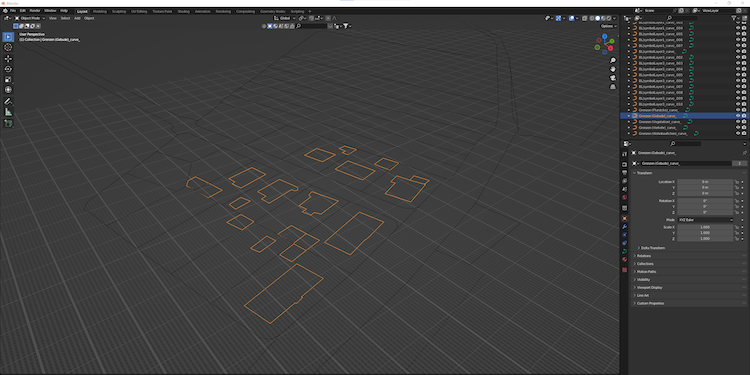This screenshot has height=375, width=750.
Task: Open the Material properties tab
Action: 624,259
